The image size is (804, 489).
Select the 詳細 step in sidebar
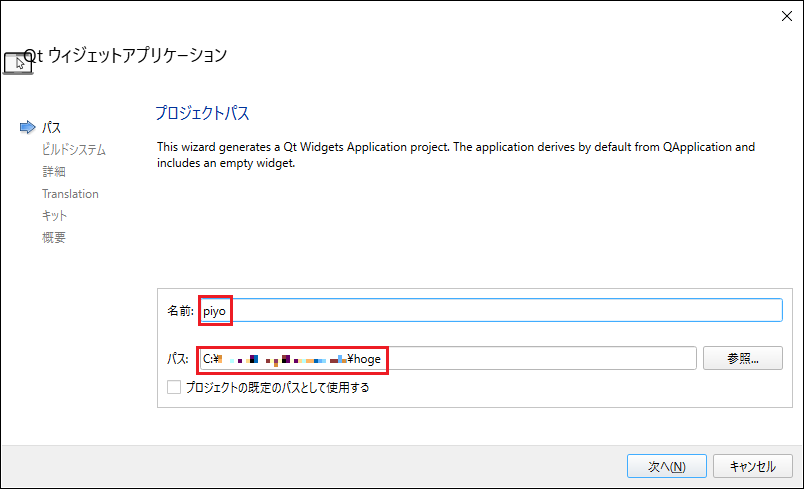[54, 172]
